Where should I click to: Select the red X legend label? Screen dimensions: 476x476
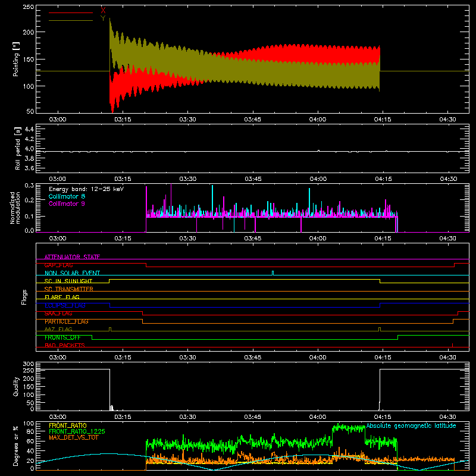103,10
